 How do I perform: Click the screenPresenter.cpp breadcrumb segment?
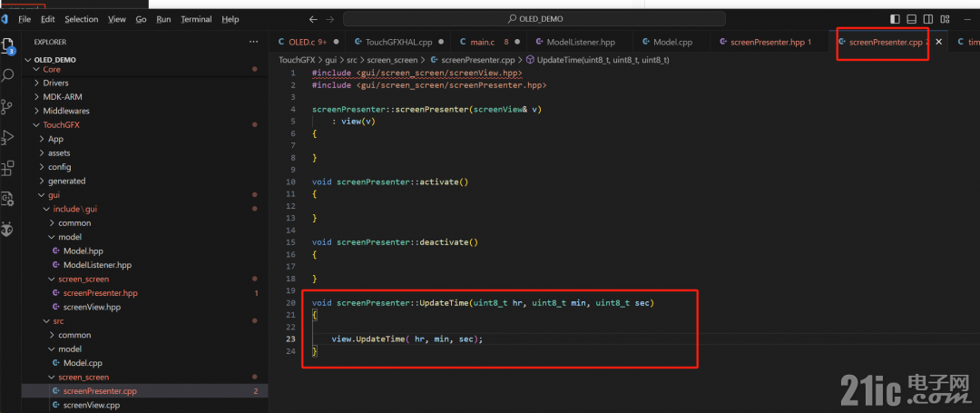[472, 60]
